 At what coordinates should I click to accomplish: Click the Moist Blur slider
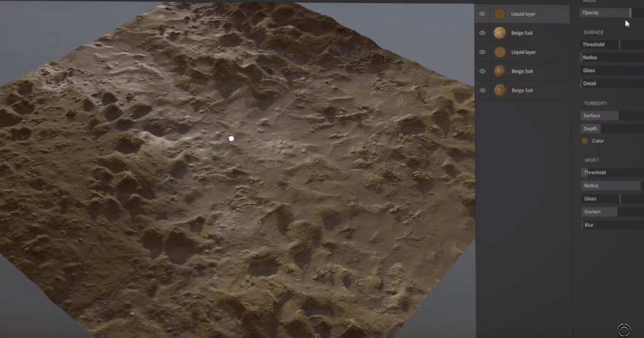pyautogui.click(x=612, y=225)
